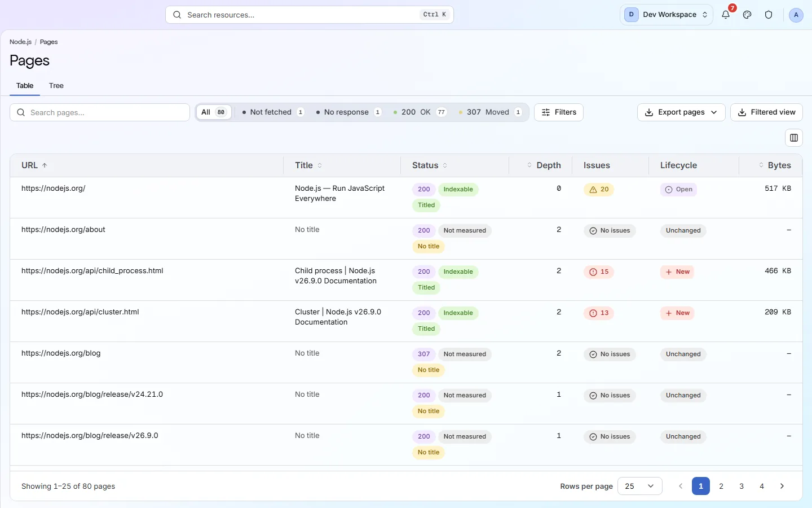
Task: Filter by 307 Moved status
Action: pos(490,112)
